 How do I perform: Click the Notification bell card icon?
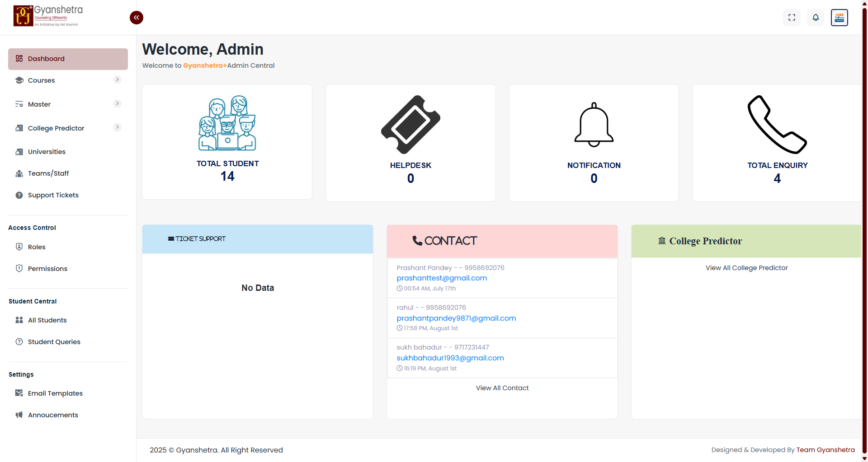tap(594, 125)
